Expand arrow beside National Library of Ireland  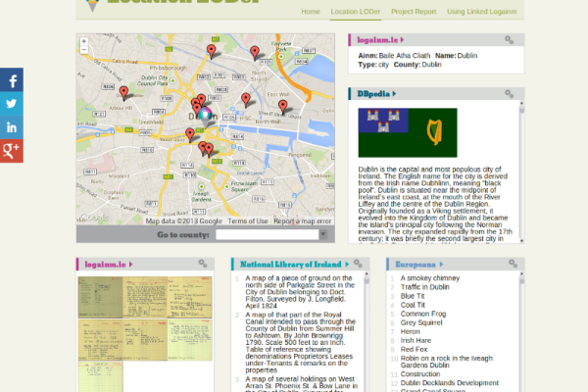point(347,265)
